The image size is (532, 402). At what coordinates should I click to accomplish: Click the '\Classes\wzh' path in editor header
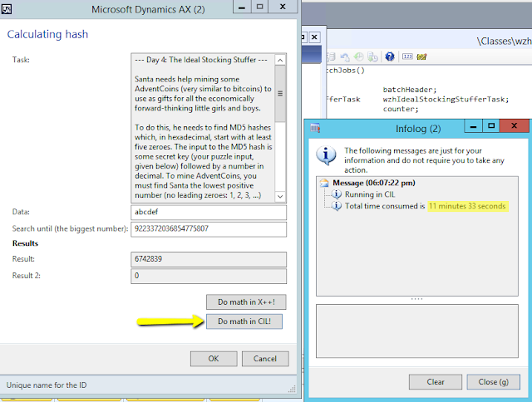(x=505, y=42)
